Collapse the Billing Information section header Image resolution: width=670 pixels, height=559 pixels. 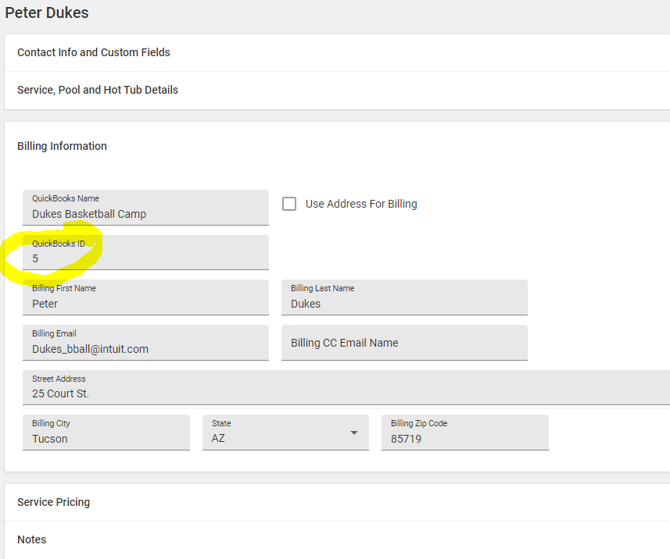pos(62,146)
